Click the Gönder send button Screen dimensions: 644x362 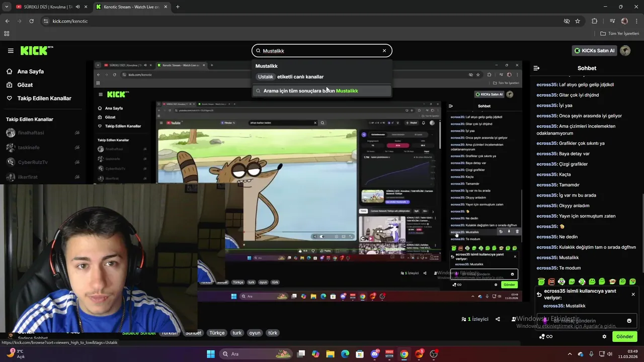(x=624, y=336)
